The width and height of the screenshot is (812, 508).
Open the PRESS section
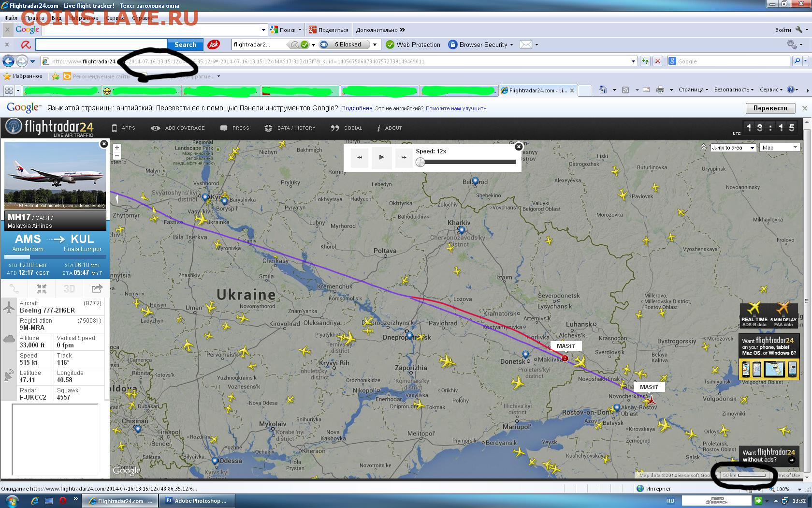(x=235, y=128)
